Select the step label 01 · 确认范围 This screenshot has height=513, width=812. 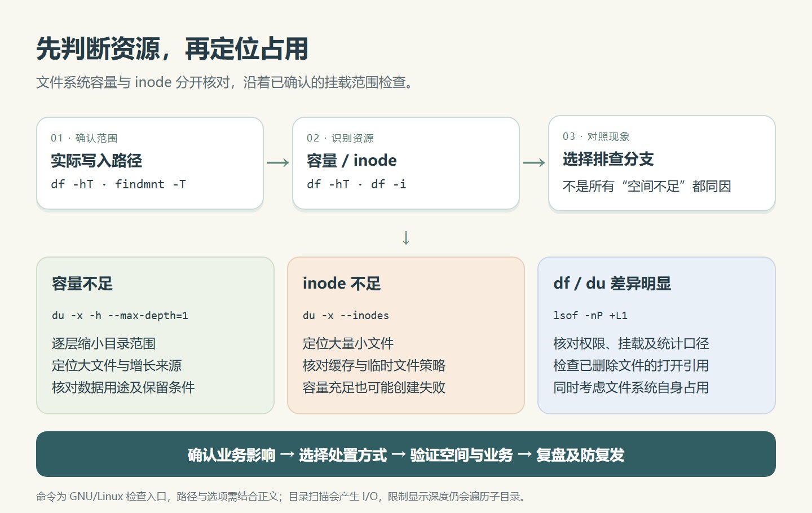coord(84,138)
